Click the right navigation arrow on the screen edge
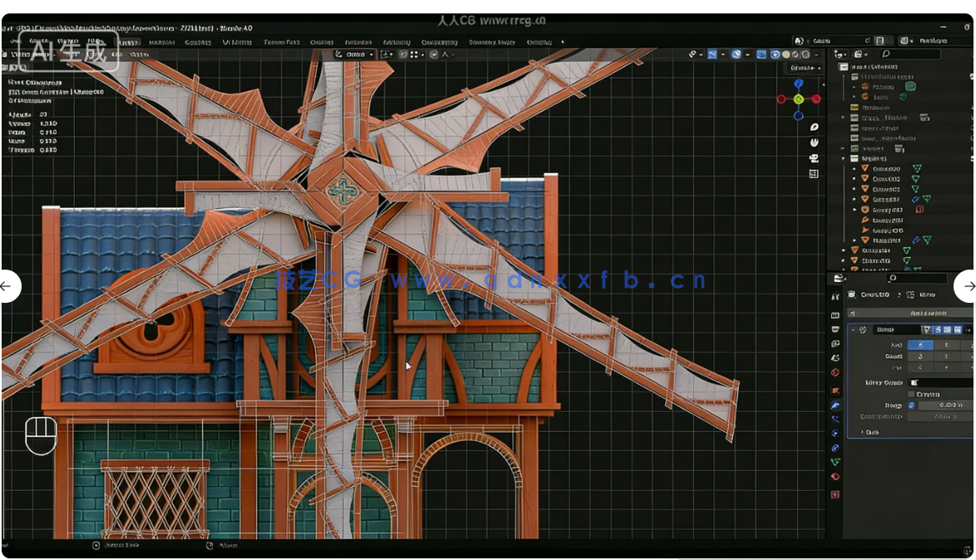976x560 pixels. (x=968, y=286)
